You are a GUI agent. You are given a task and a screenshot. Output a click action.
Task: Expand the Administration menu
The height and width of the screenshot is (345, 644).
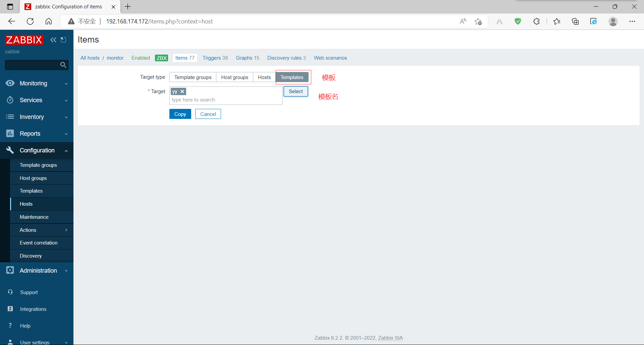click(66, 271)
